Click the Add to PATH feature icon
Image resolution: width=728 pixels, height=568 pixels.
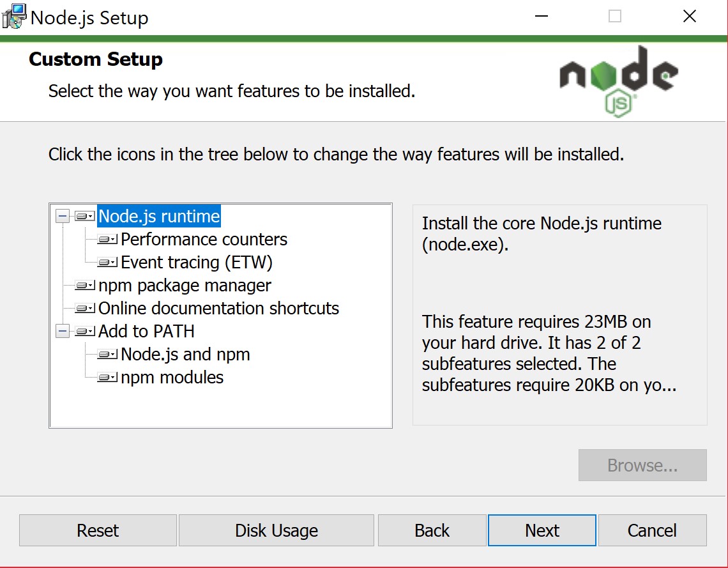coord(85,332)
